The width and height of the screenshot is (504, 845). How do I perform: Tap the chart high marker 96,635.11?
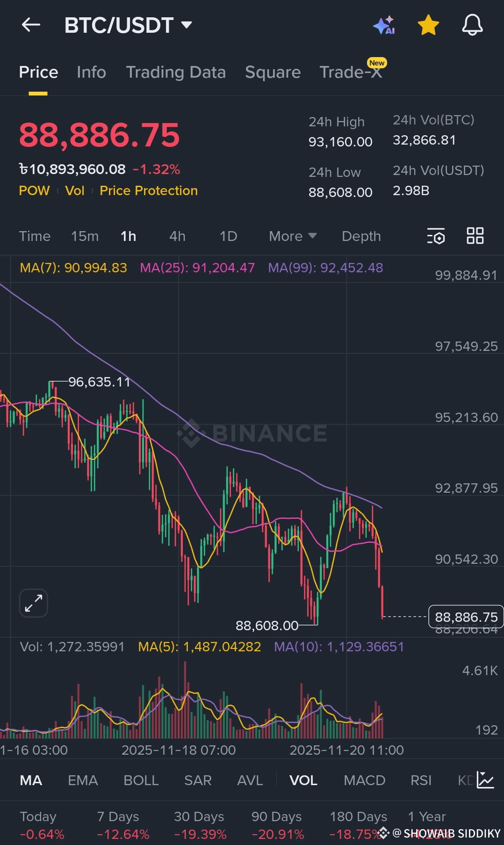click(x=99, y=382)
